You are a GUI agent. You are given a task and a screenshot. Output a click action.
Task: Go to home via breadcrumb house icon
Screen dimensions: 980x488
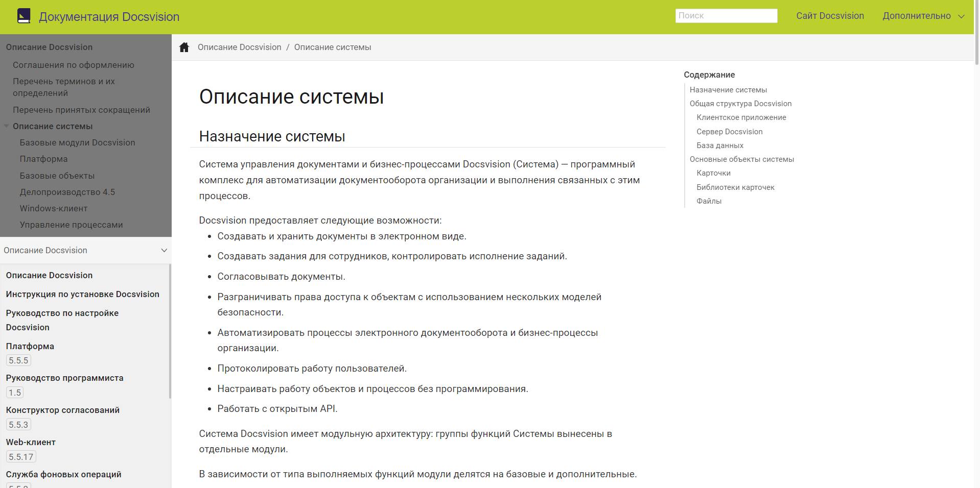pyautogui.click(x=184, y=47)
